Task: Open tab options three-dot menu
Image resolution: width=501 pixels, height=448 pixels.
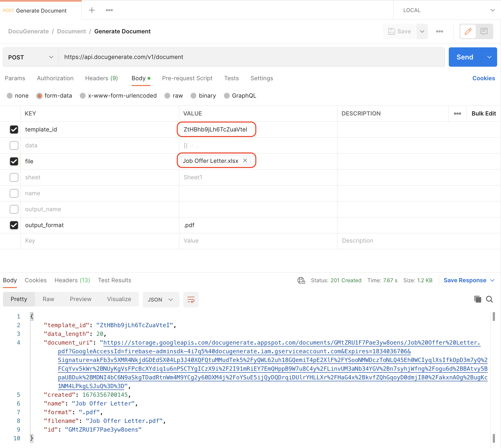Action: 109,10
